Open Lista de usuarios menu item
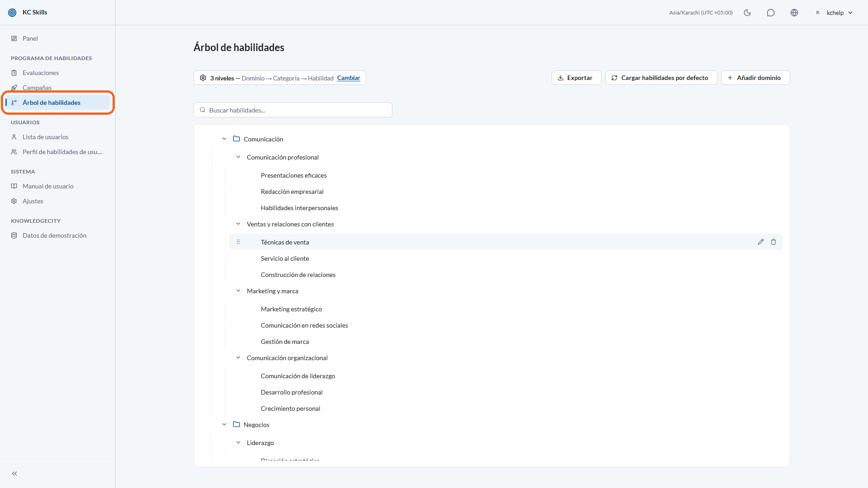This screenshot has width=868, height=488. click(x=45, y=137)
